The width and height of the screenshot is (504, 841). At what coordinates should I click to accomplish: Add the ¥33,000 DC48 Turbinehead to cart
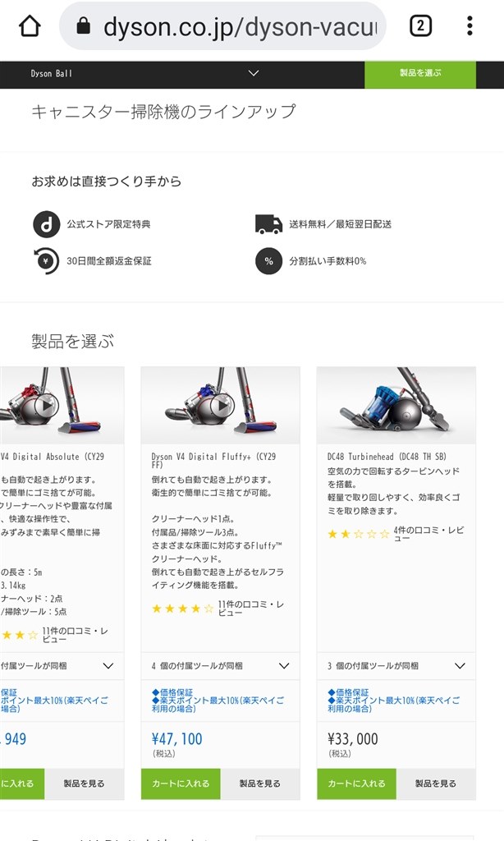pos(356,784)
